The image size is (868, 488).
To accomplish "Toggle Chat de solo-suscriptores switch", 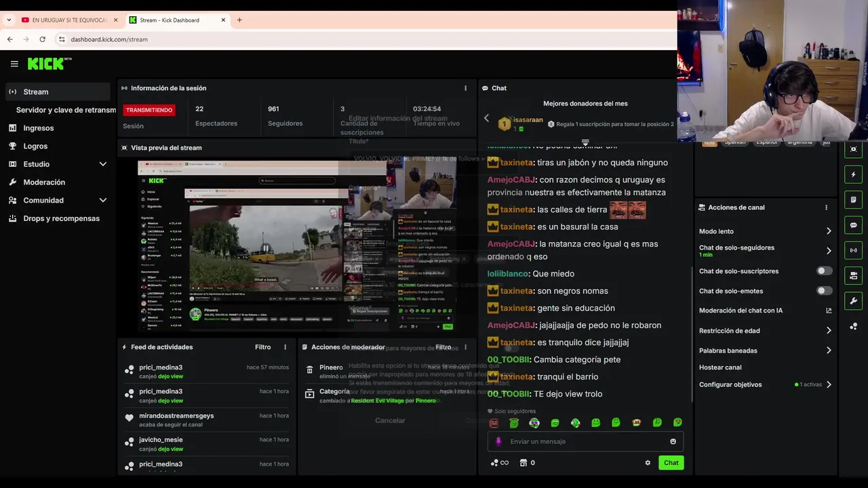I will pos(824,271).
